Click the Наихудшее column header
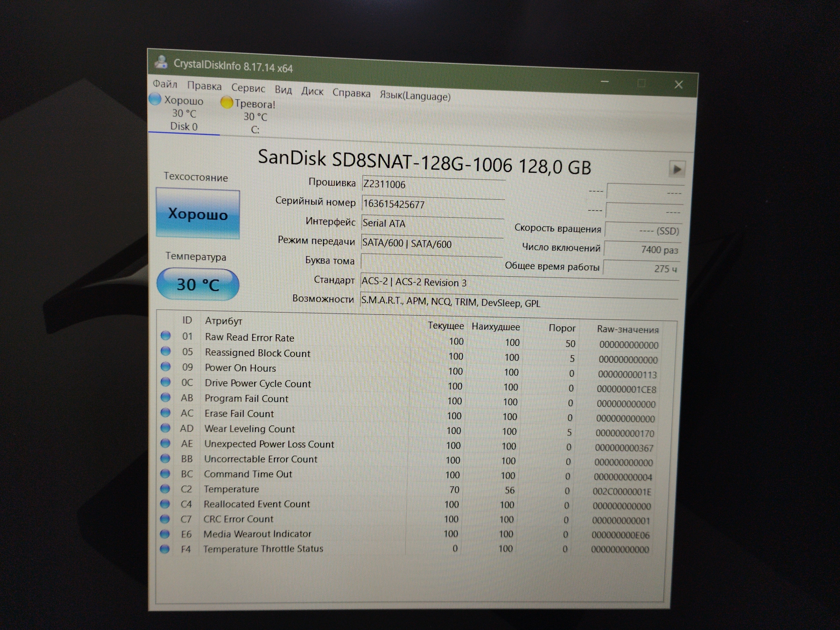The image size is (840, 630). pyautogui.click(x=496, y=327)
